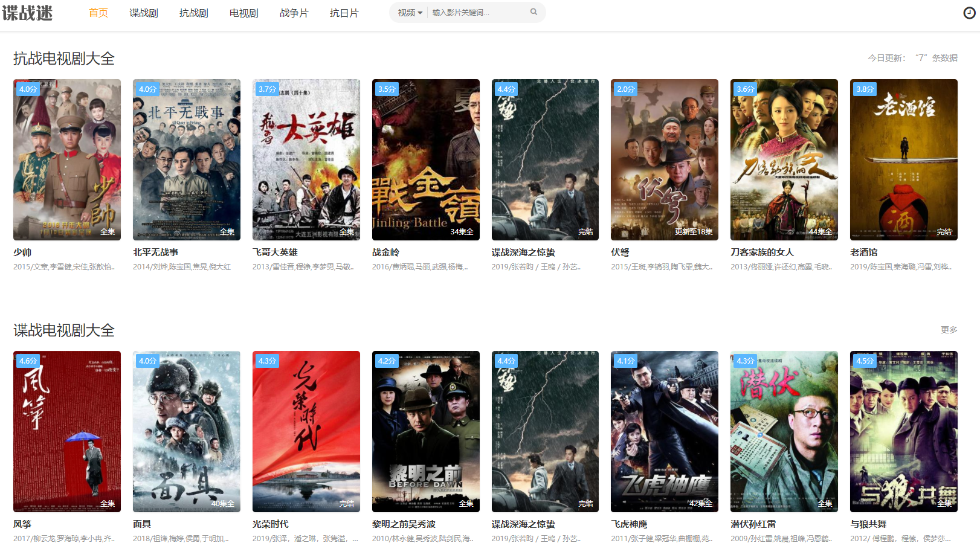This screenshot has height=543, width=980.
Task: Click the 刀客家族的女人 title link
Action: (x=762, y=252)
